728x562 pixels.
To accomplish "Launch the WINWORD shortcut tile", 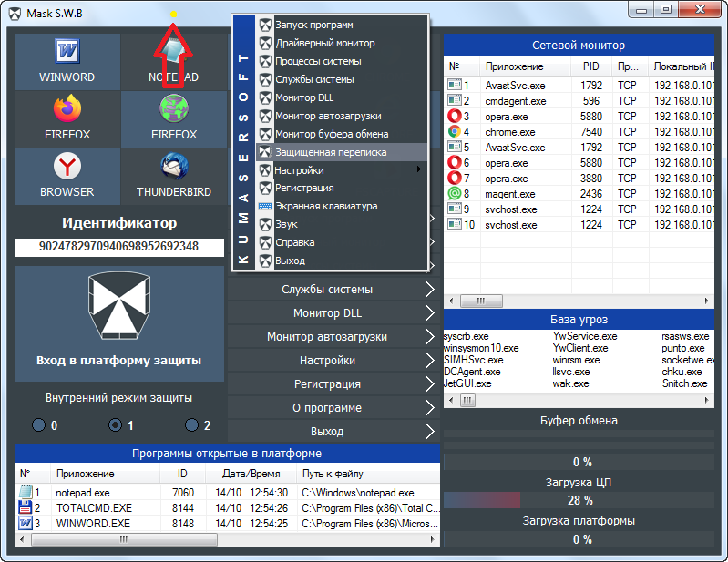I will [x=67, y=62].
